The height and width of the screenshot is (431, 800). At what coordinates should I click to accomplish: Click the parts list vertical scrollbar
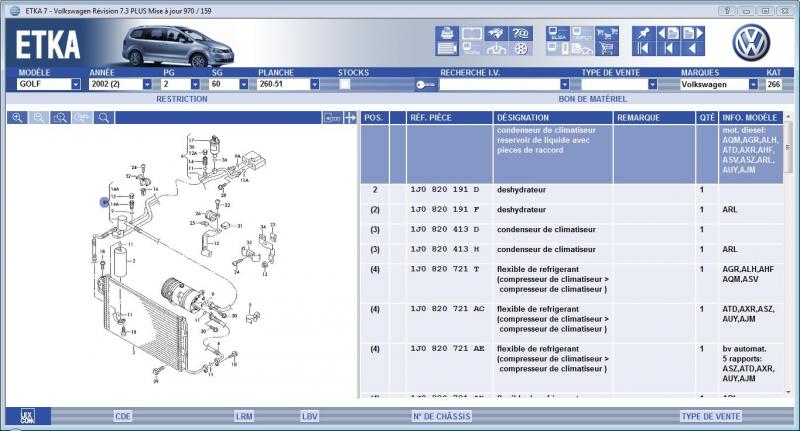pos(788,255)
